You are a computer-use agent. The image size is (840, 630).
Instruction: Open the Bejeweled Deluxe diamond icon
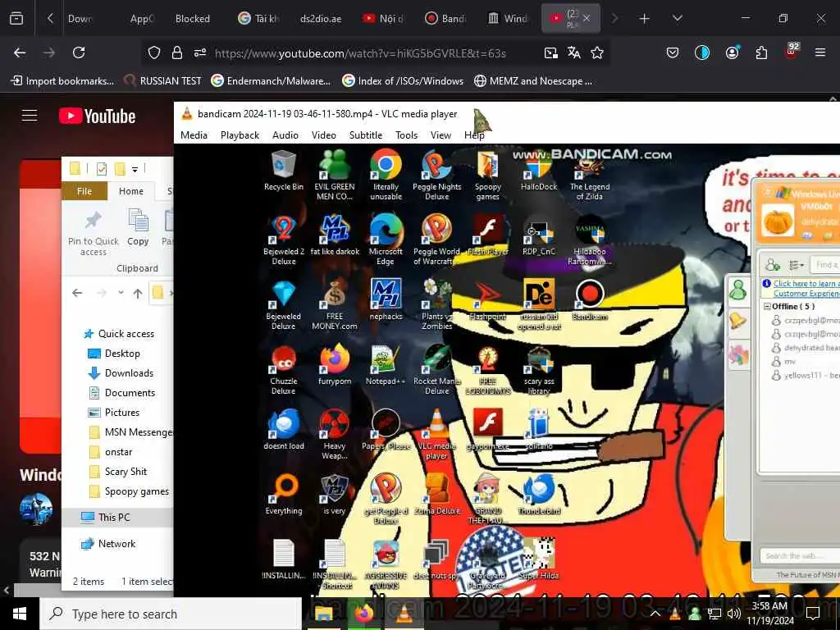[283, 304]
